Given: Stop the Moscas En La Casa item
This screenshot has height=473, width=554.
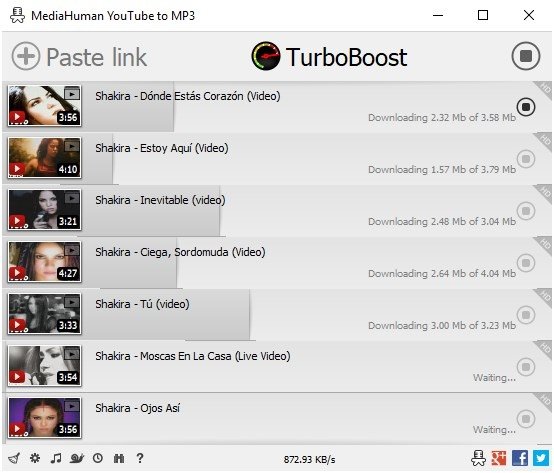Looking at the screenshot, I should [526, 367].
